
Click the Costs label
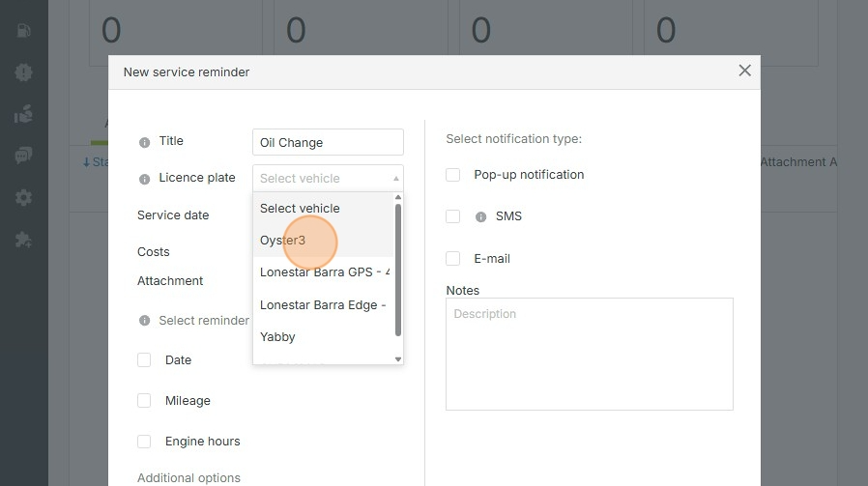click(x=154, y=252)
